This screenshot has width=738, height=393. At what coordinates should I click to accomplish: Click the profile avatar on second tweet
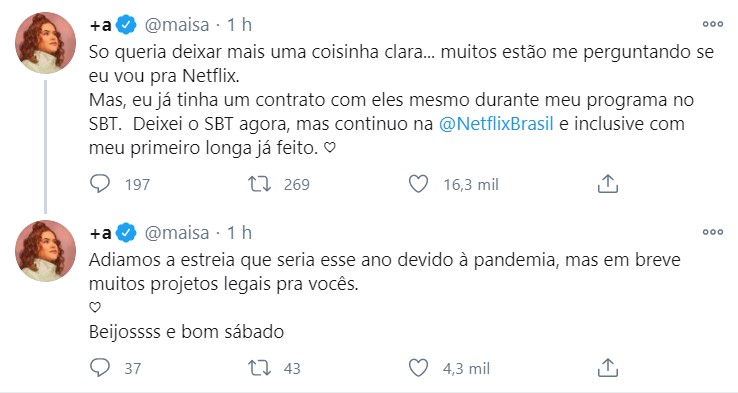45,251
